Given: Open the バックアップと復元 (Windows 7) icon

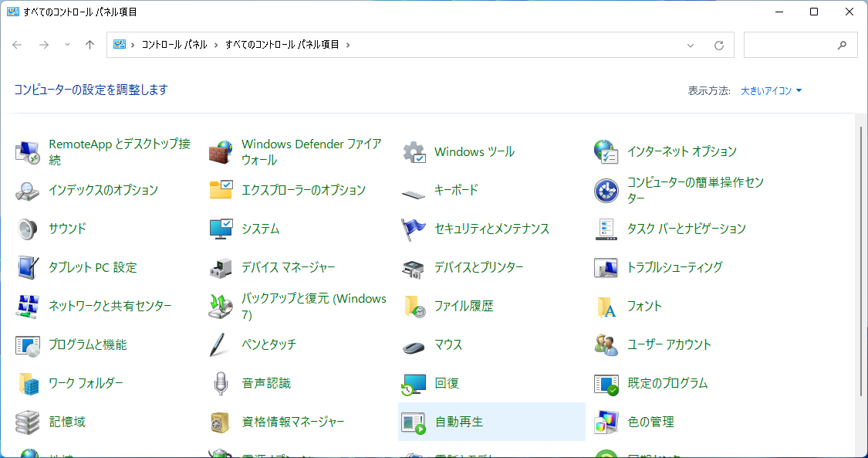Looking at the screenshot, I should (x=221, y=307).
